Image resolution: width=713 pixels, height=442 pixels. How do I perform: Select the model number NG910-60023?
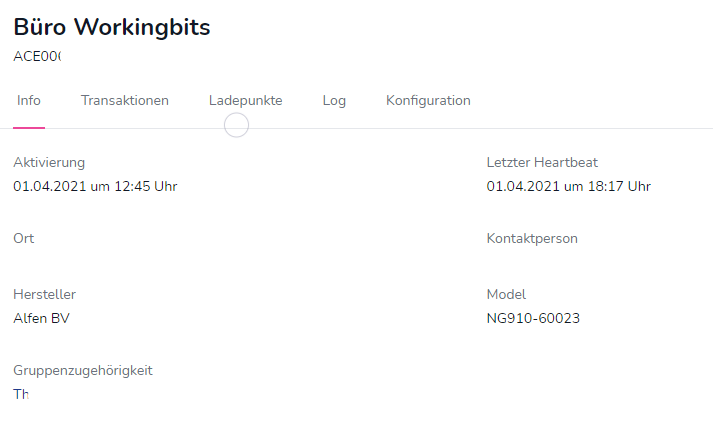(533, 319)
